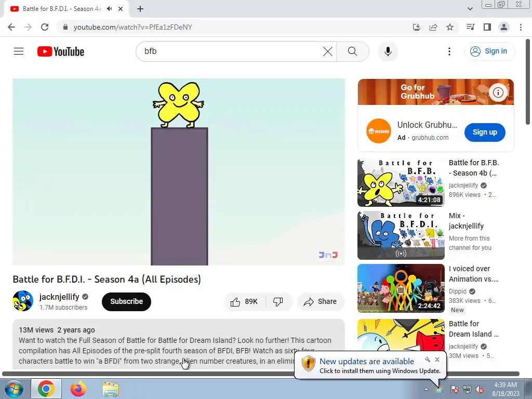The image size is (532, 399).
Task: Like the video (89K)
Action: pos(245,302)
